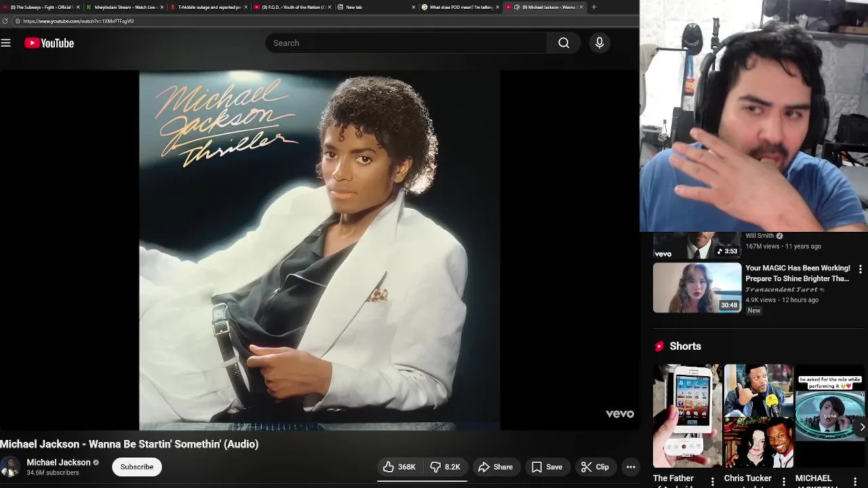The image size is (868, 488).
Task: Switch to the New tab page tab
Action: click(354, 7)
